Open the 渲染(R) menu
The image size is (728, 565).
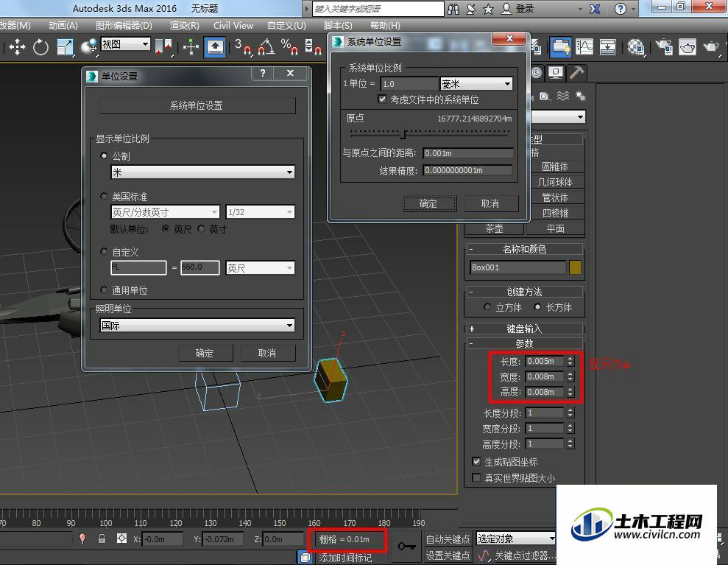click(x=184, y=26)
